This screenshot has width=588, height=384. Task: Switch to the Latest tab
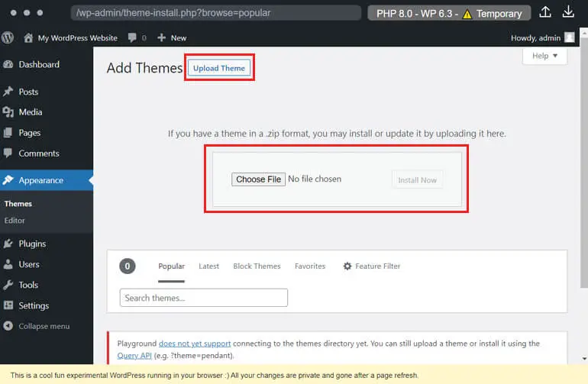[209, 266]
